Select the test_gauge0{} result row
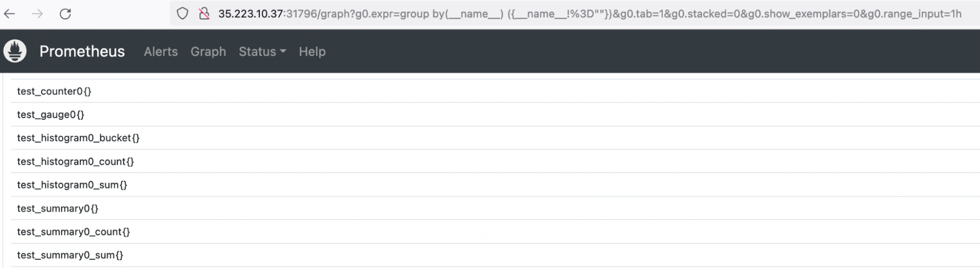This screenshot has height=268, width=980. pyautogui.click(x=50, y=115)
